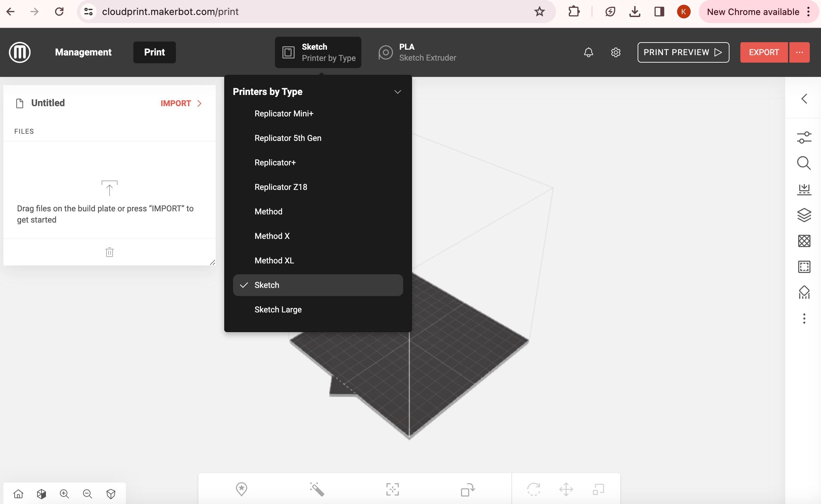821x504 pixels.
Task: Zoom out of the build plate
Action: (x=87, y=494)
